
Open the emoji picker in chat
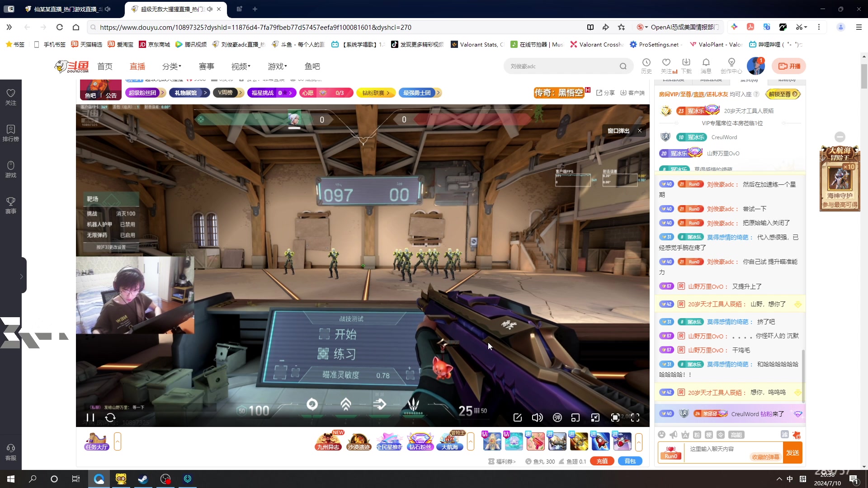click(x=662, y=435)
